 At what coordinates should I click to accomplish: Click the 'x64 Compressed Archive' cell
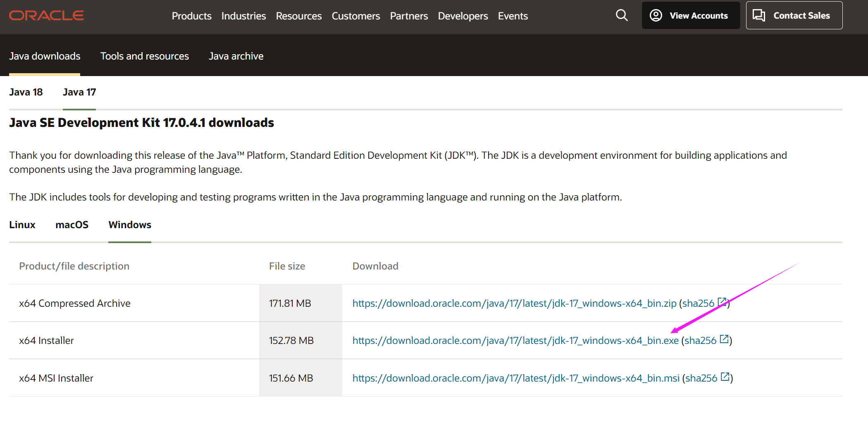click(75, 303)
